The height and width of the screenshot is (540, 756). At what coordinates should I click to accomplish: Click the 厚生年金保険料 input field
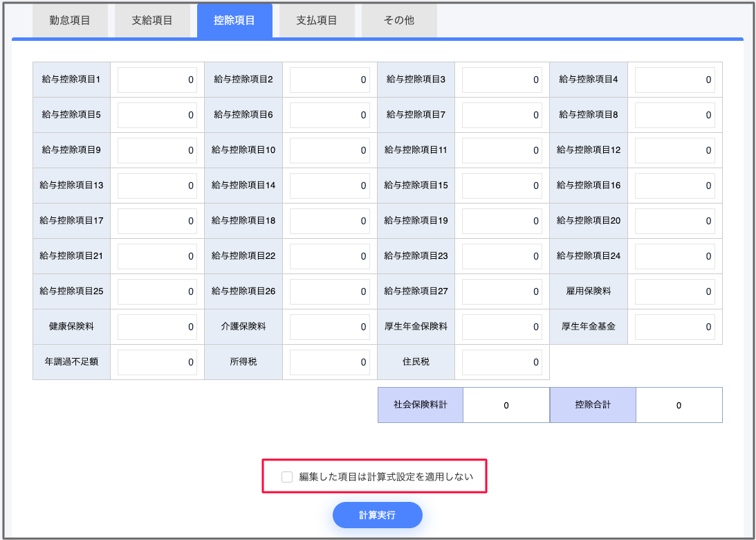point(501,327)
